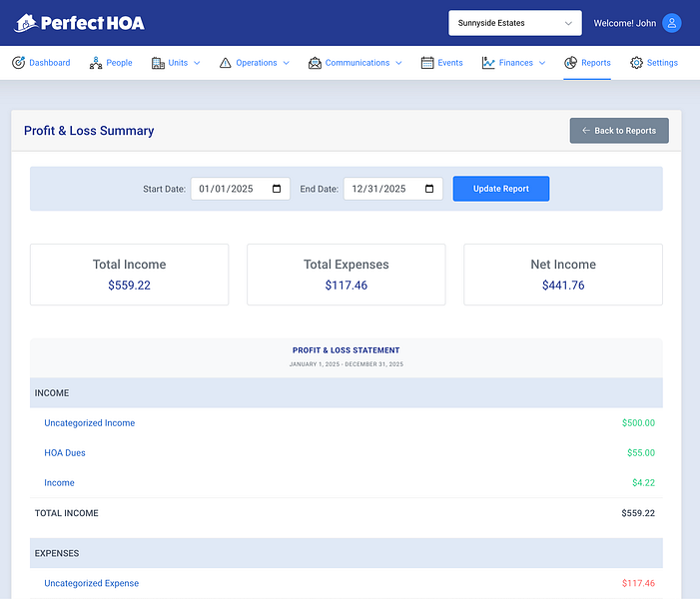700x599 pixels.
Task: Go to the Dashboard tab
Action: coord(41,63)
